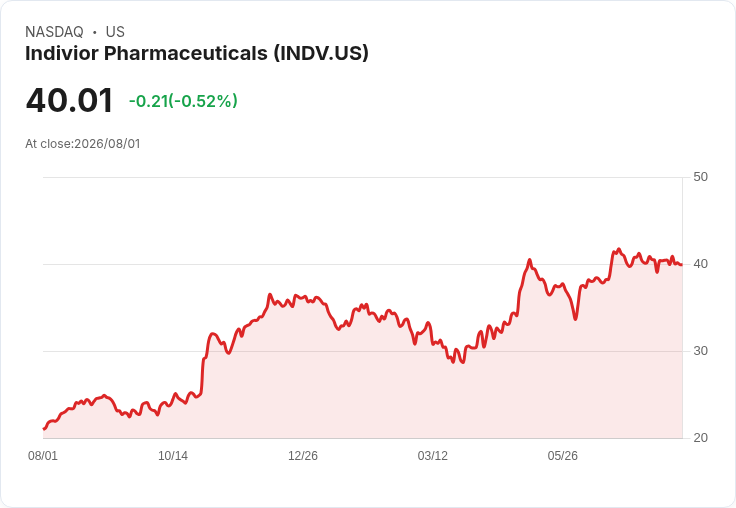Click the US market label
Viewport: 736px width, 508px height.
(115, 31)
